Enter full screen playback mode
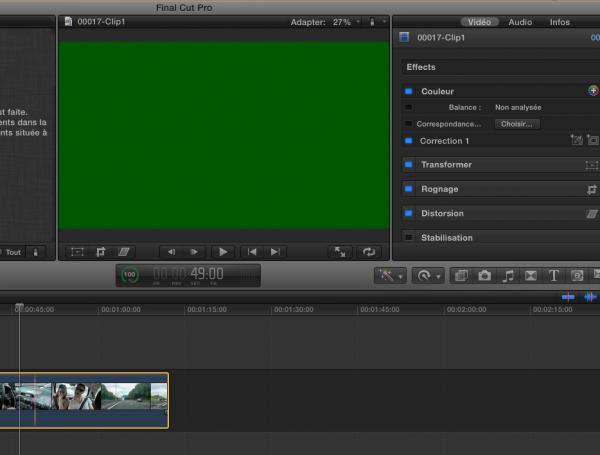600x455 pixels. tap(340, 252)
